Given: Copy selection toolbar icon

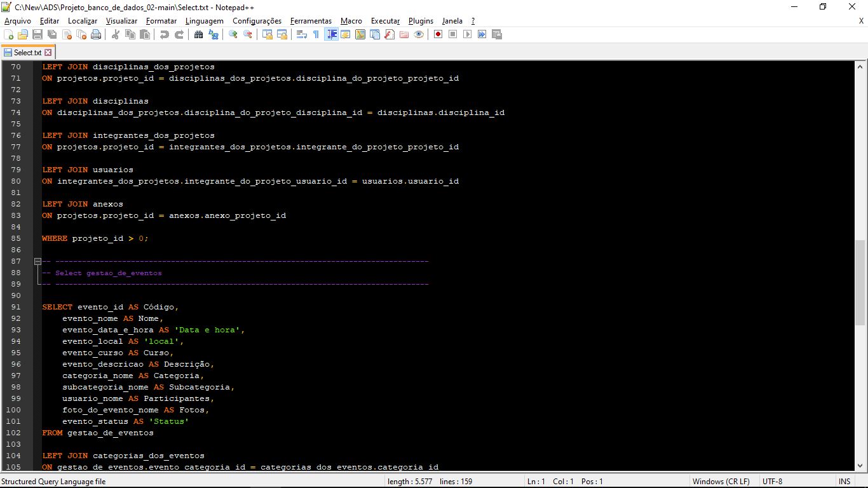Looking at the screenshot, I should click(x=130, y=34).
